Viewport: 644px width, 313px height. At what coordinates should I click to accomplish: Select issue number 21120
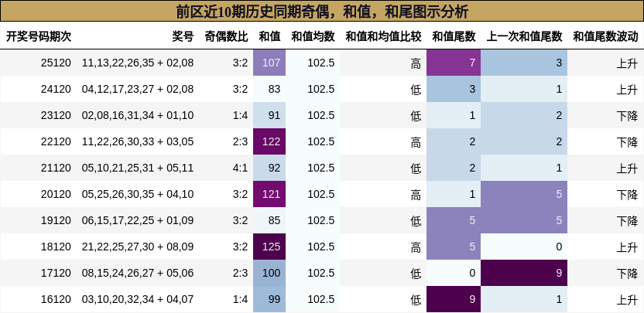(x=56, y=168)
